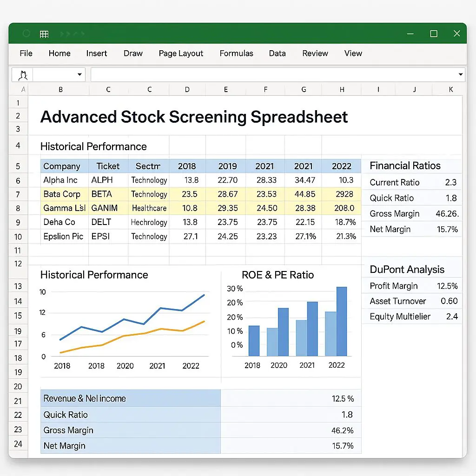This screenshot has width=476, height=476.
Task: Switch to the Page Layout tab
Action: 181,53
